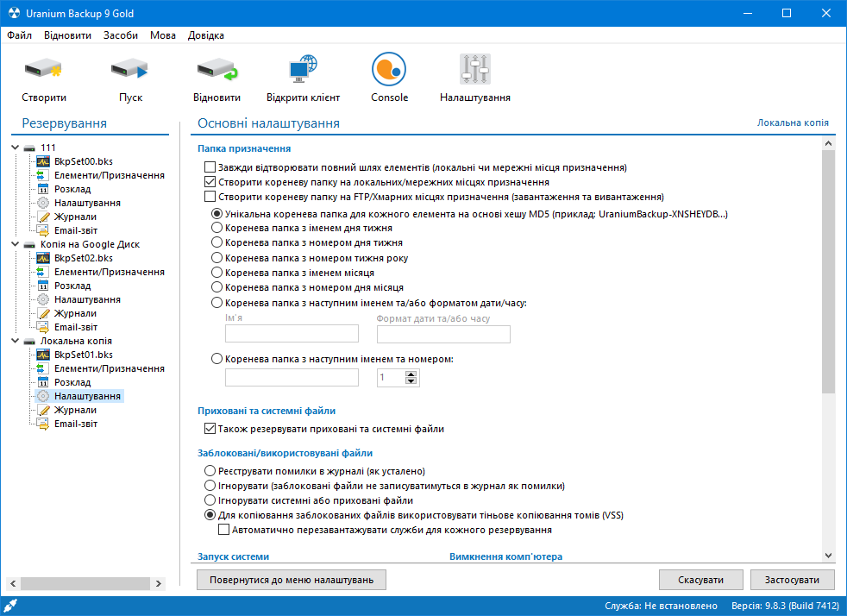
Task: Select BkpSet02.bks icon under Копія на Google Диск
Action: (x=43, y=258)
